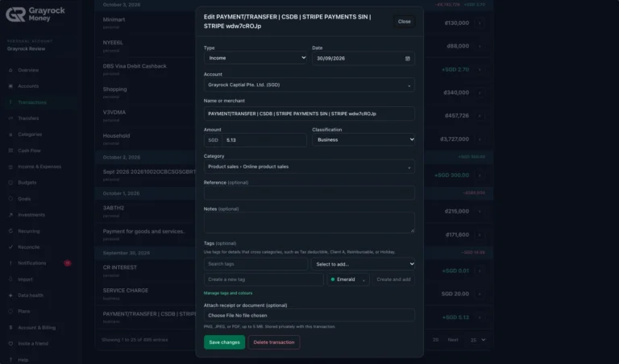Click the +SGD 300.00 amount
The height and width of the screenshot is (364, 619).
[451, 176]
